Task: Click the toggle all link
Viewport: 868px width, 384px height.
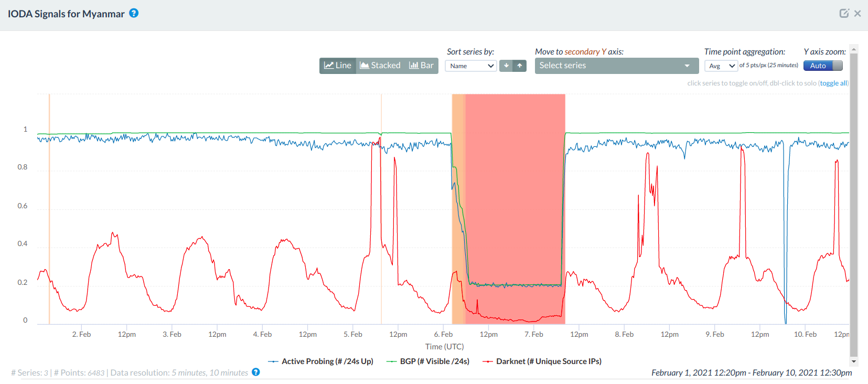Action: pos(833,83)
